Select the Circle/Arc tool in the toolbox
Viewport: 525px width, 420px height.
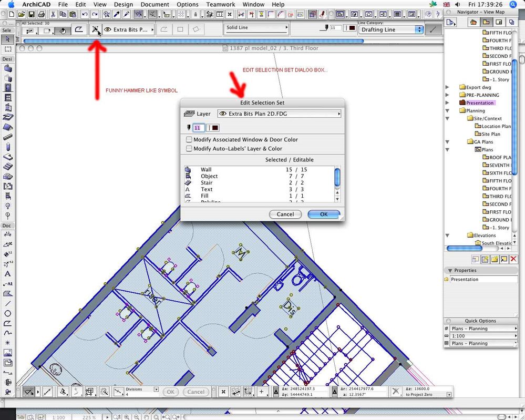[x=8, y=313]
